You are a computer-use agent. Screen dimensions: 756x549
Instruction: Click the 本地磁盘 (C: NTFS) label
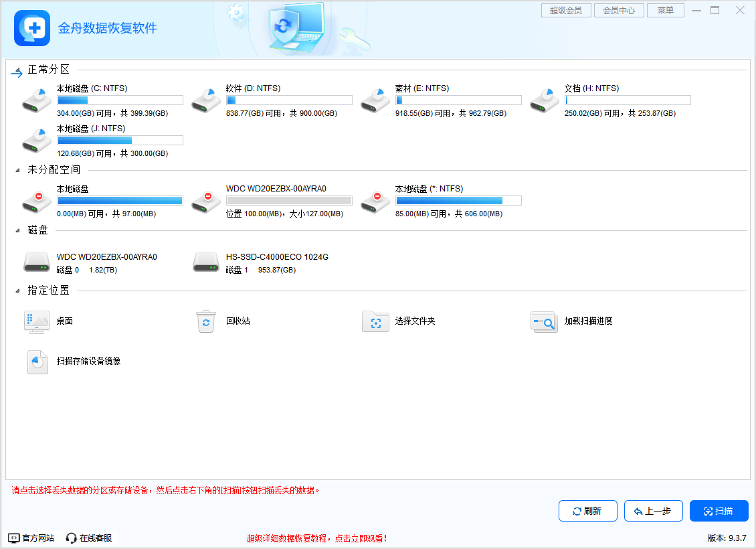point(92,88)
